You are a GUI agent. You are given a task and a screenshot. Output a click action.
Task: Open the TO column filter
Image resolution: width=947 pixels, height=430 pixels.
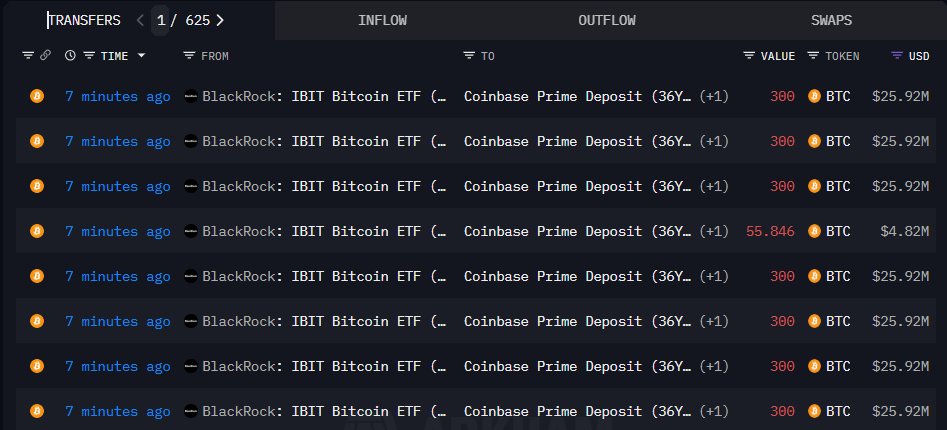pyautogui.click(x=469, y=56)
